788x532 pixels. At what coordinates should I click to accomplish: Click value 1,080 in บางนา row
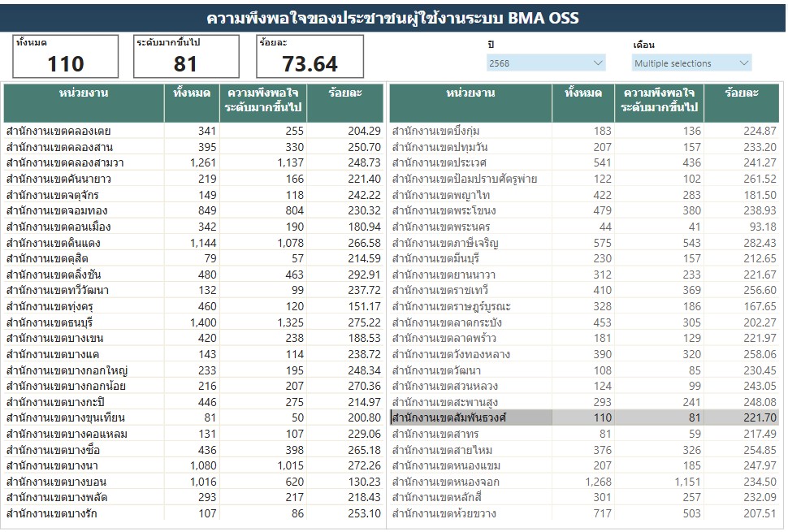click(203, 465)
